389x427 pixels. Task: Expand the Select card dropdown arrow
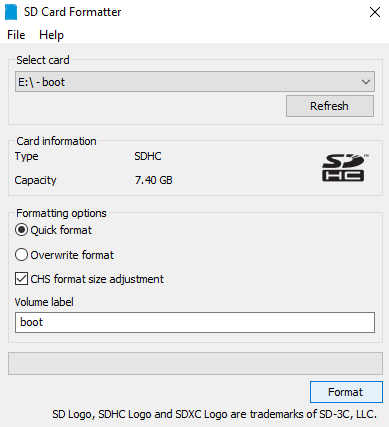pos(366,82)
